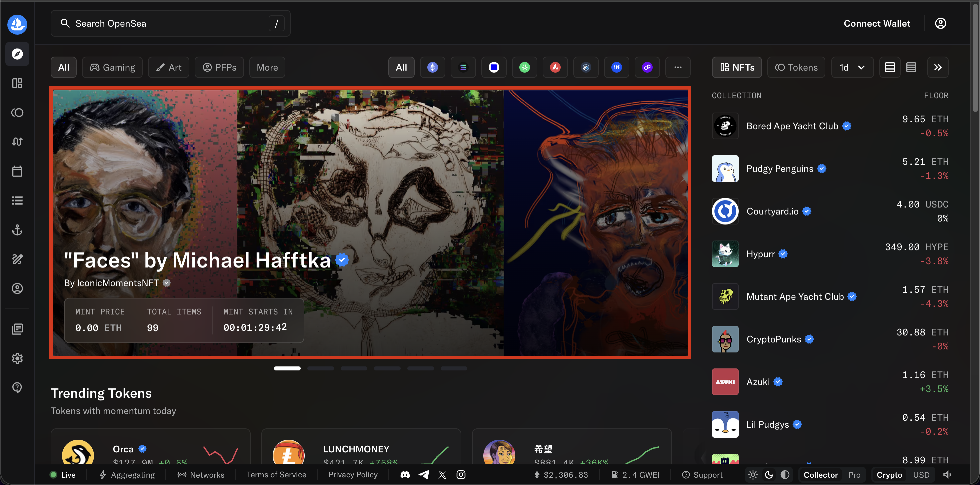980x485 pixels.
Task: Open the Faces by Michael Hafftka banner
Action: [x=370, y=223]
